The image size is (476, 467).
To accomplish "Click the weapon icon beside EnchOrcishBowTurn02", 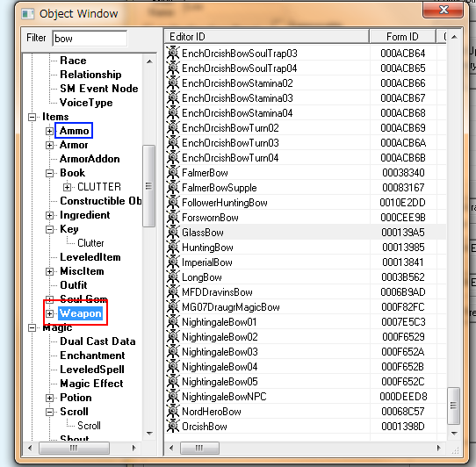I will 173,128.
